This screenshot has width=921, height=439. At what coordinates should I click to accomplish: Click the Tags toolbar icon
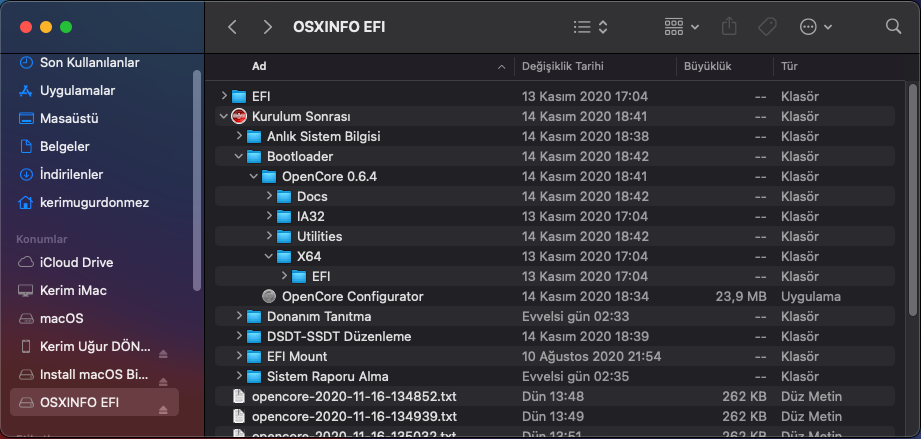[768, 27]
